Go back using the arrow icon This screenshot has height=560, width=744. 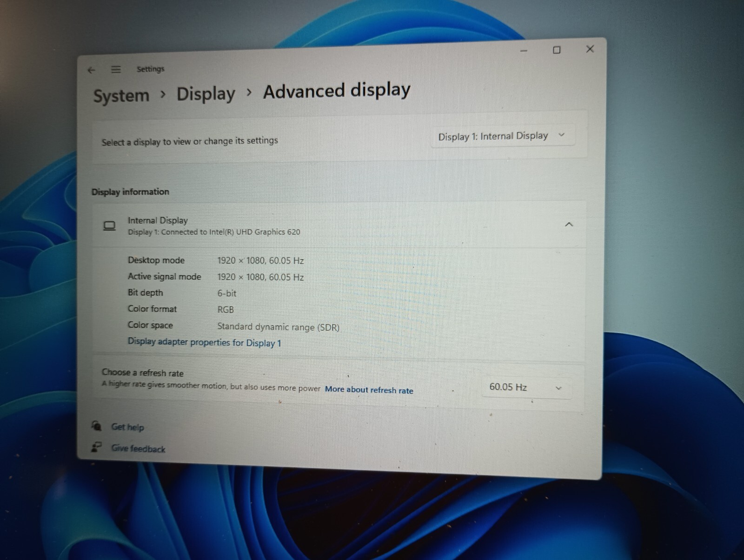(x=91, y=70)
